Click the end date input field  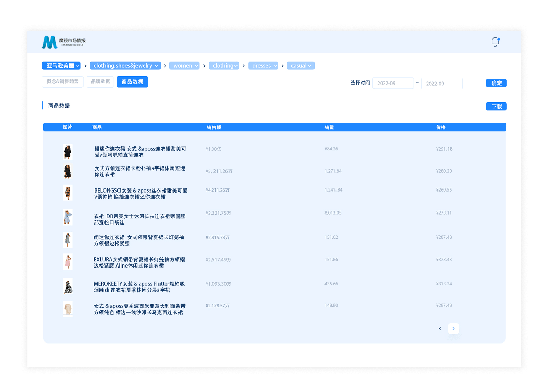point(441,84)
